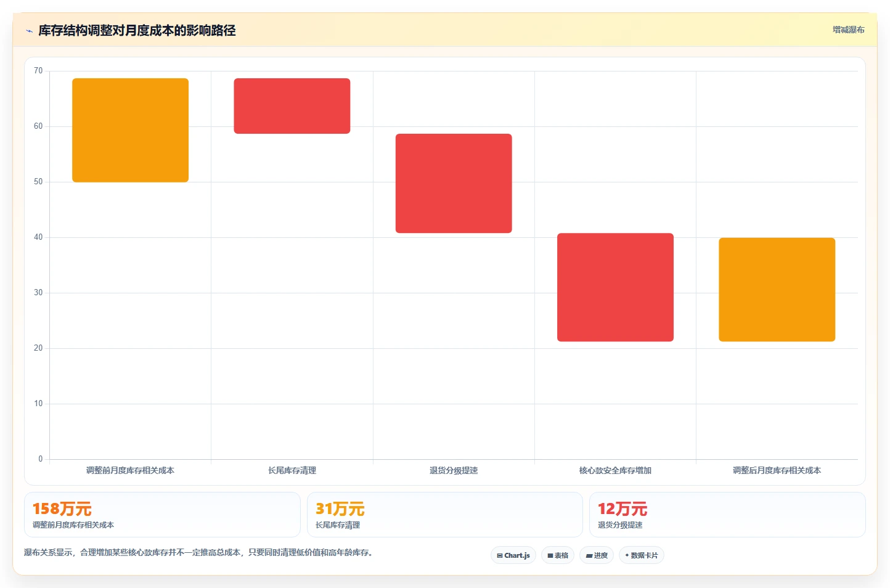Select the 数据卡片 chip

[x=642, y=555]
